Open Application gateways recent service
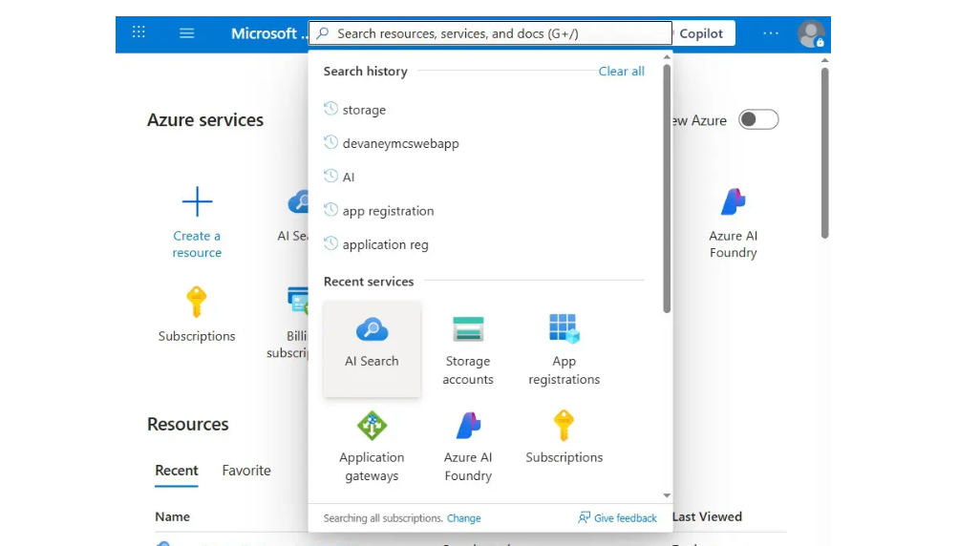This screenshot has height=546, width=980. click(372, 446)
